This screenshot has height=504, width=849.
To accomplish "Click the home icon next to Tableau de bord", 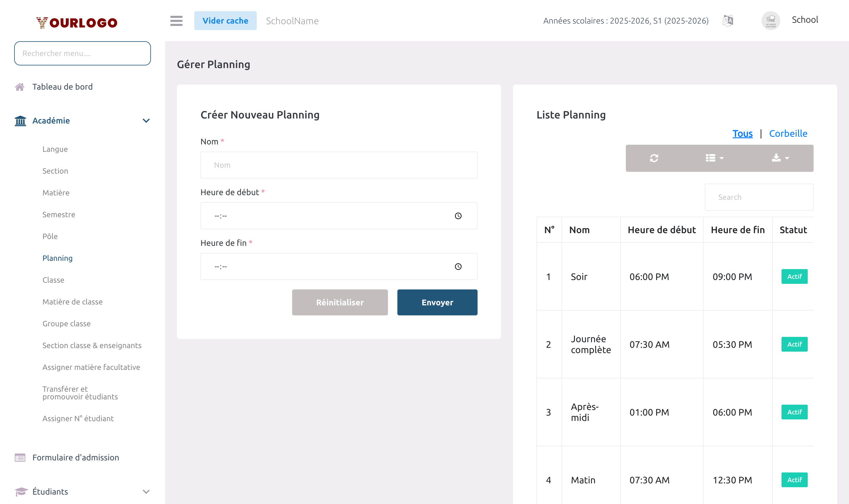I will (x=20, y=87).
